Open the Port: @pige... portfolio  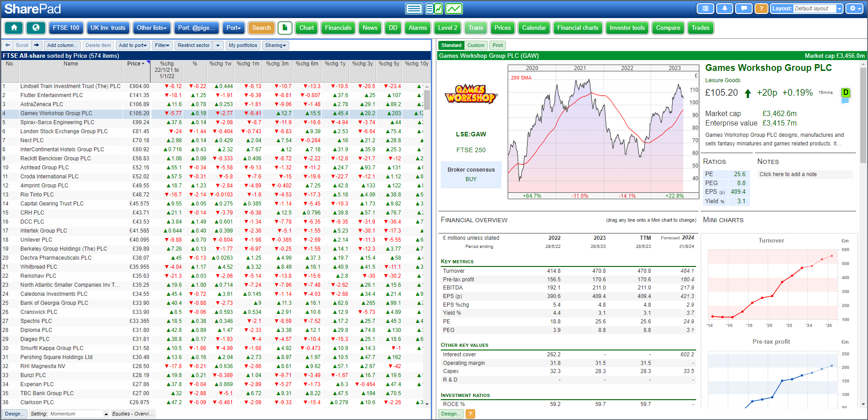(x=197, y=28)
